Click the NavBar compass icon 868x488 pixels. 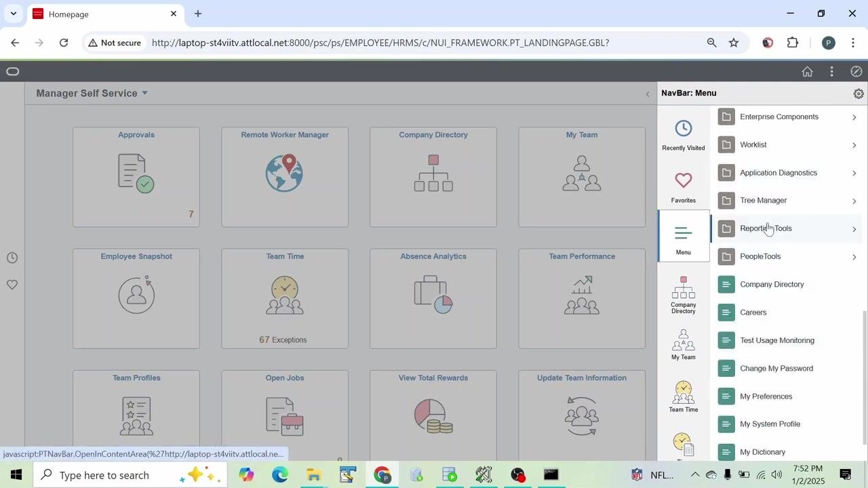(856, 71)
